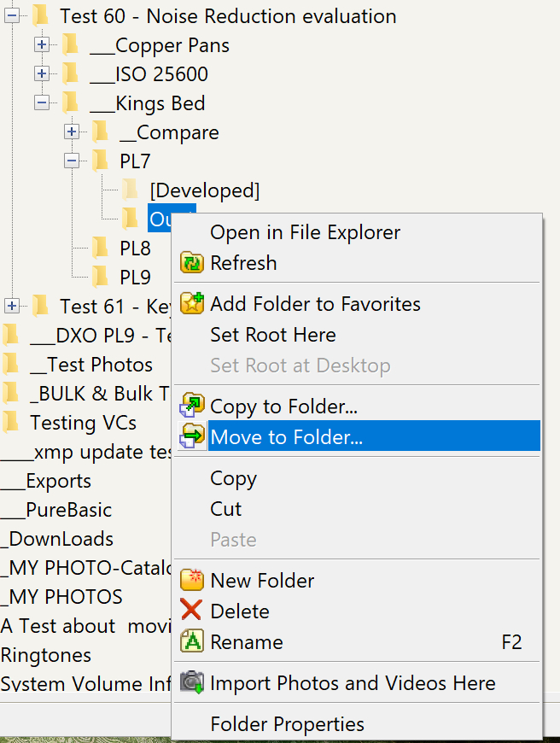
Task: Select Set Root Here menu entry
Action: coord(273,335)
